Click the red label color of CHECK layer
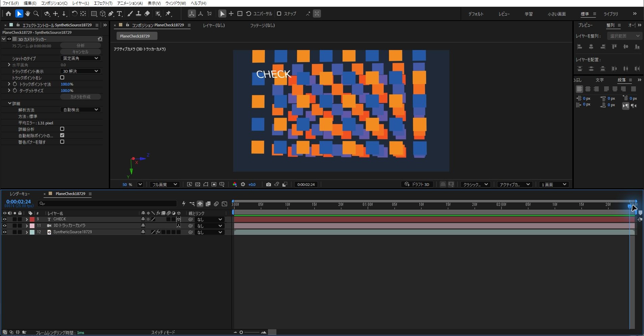The height and width of the screenshot is (336, 644). pos(32,219)
